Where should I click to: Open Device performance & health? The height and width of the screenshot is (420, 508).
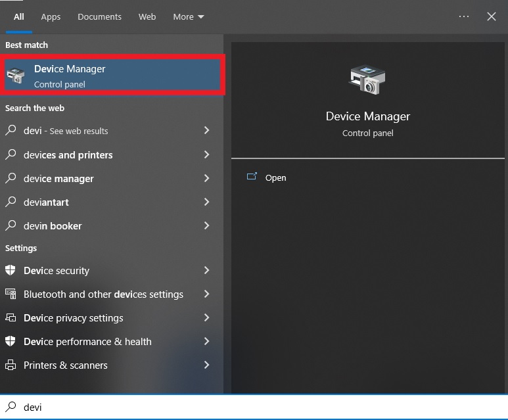tap(112, 341)
